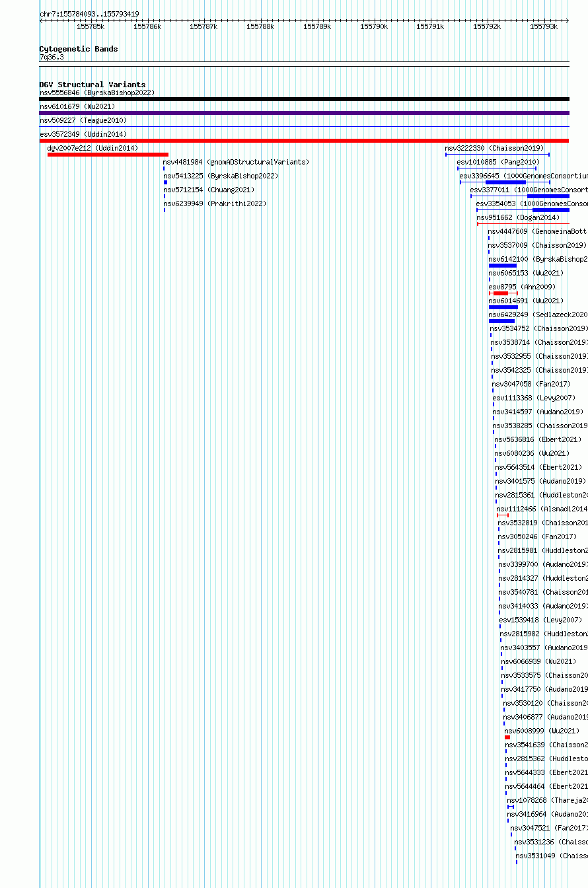Click nsv6080236 (Wu2021) label
Screen dimensions: 588x888
pyautogui.click(x=532, y=453)
